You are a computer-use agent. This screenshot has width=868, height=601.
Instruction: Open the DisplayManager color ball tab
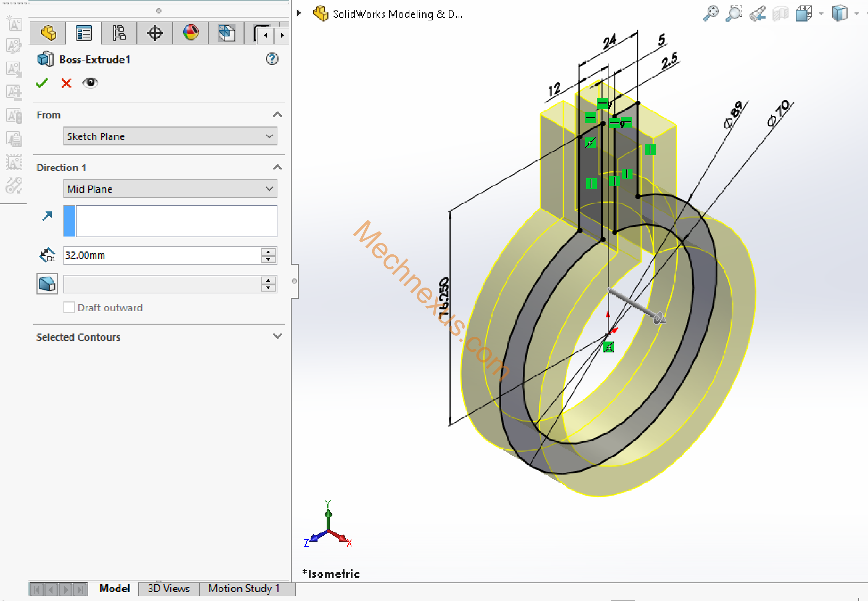click(191, 33)
